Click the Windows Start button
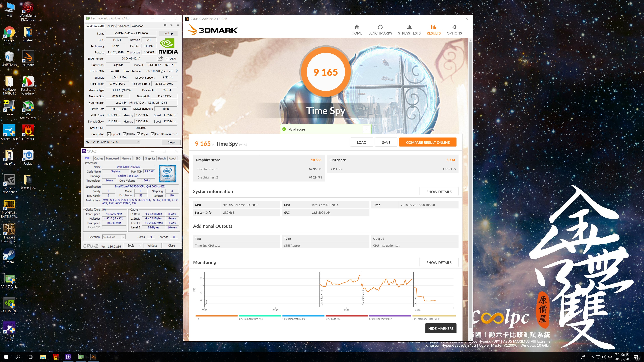644x362 pixels. tap(6, 357)
